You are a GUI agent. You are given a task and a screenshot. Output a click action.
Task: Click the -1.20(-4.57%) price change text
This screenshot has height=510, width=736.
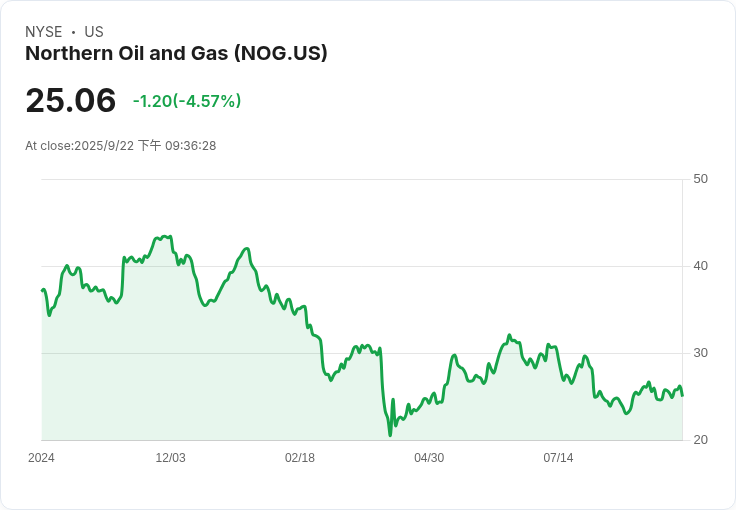click(x=187, y=101)
